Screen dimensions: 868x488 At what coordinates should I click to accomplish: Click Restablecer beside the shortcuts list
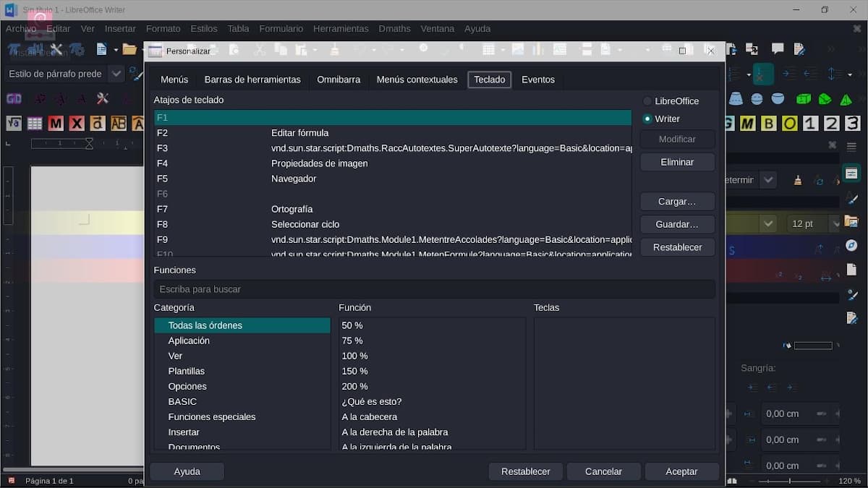tap(678, 247)
